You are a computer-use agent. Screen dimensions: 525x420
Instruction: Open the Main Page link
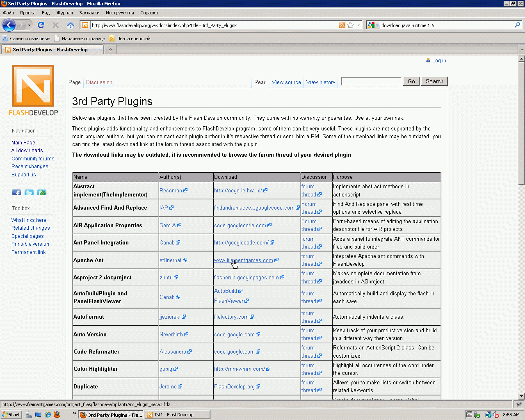(23, 143)
